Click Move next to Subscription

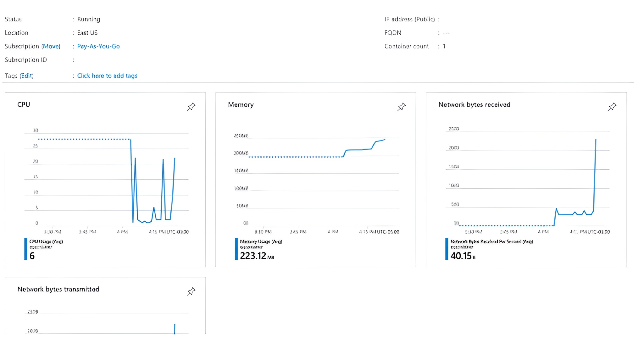52,46
